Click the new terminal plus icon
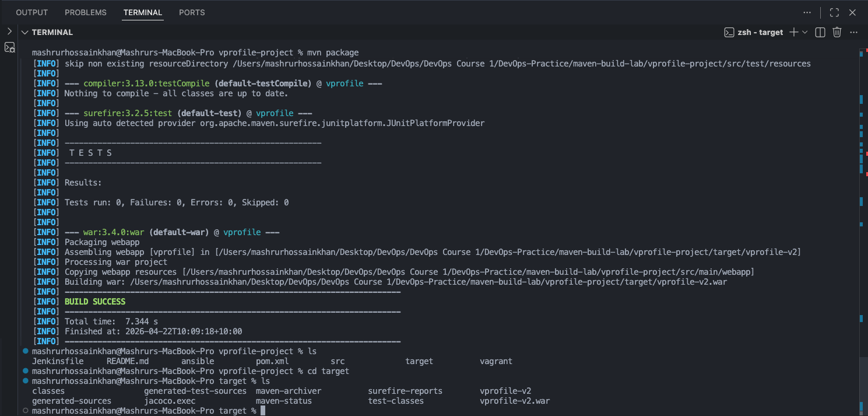The image size is (868, 416). tap(793, 32)
